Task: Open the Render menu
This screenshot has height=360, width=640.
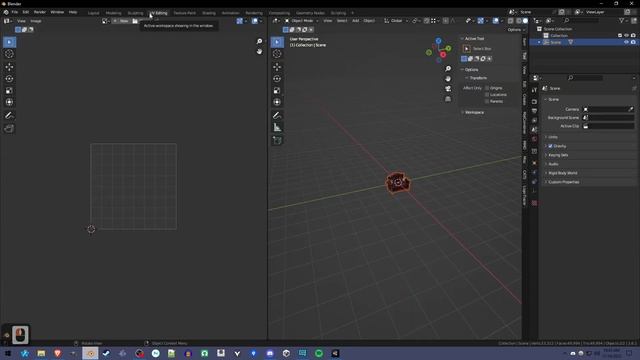Action: tap(40, 12)
